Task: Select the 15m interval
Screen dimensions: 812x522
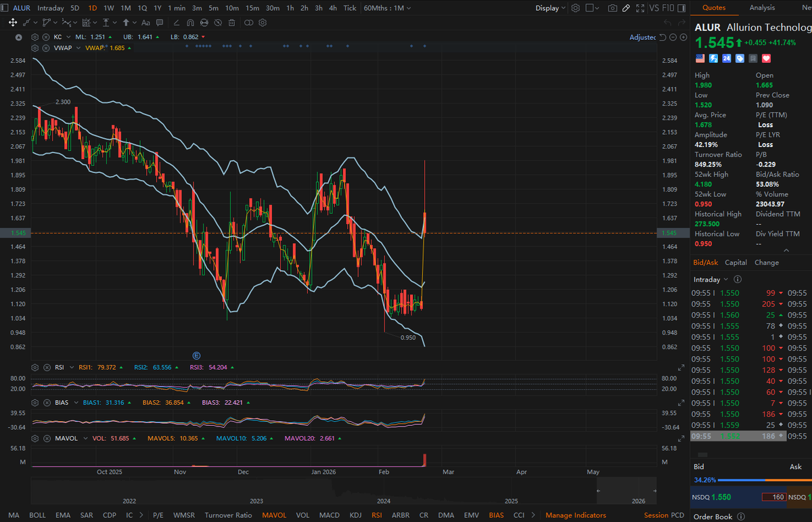Action: coord(252,8)
